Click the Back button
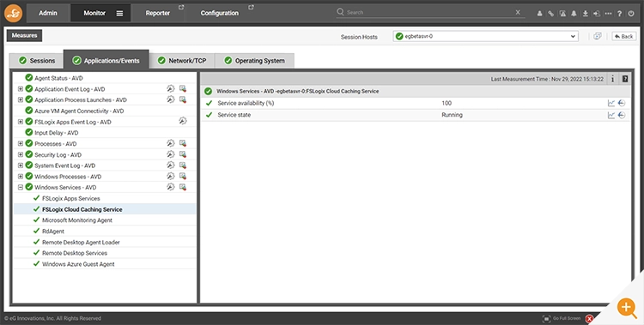644x325 pixels. click(624, 37)
